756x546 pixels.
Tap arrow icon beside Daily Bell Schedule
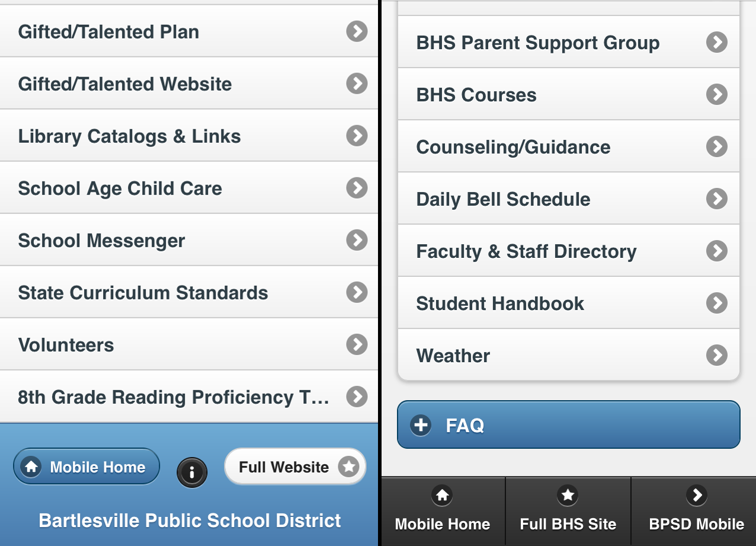pyautogui.click(x=717, y=199)
